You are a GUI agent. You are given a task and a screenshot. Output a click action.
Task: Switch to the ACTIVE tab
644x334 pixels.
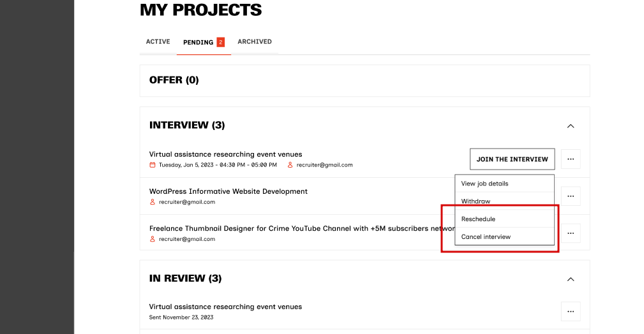(158, 42)
